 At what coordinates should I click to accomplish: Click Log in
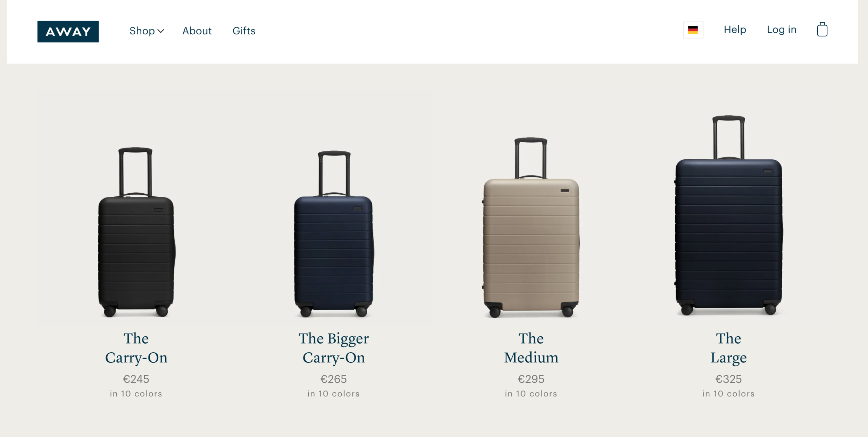[782, 30]
